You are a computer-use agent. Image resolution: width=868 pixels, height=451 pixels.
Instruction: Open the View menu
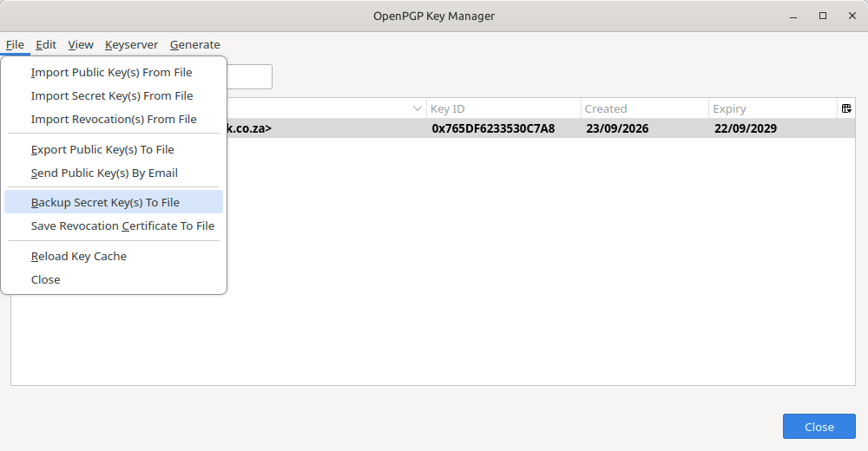[x=81, y=45]
